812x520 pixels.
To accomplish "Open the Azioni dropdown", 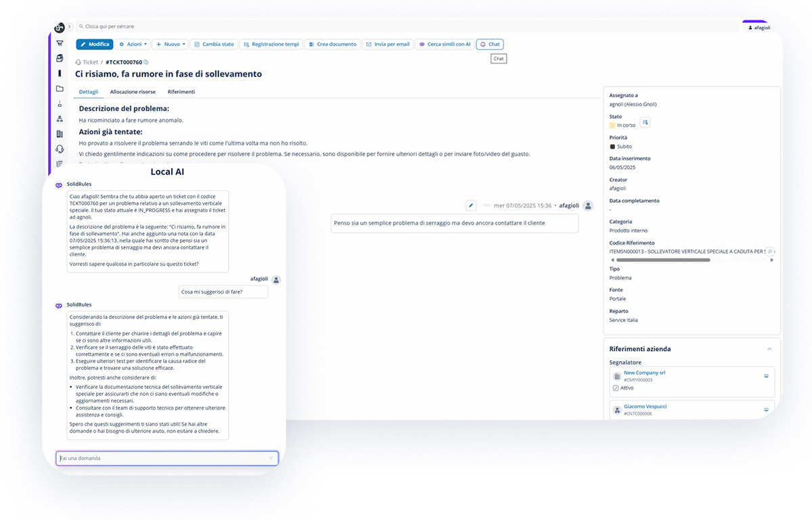I will pyautogui.click(x=133, y=44).
